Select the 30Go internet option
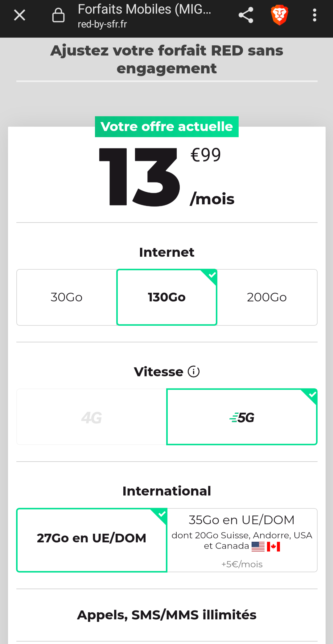Viewport: 333px width, 644px height. (x=67, y=297)
